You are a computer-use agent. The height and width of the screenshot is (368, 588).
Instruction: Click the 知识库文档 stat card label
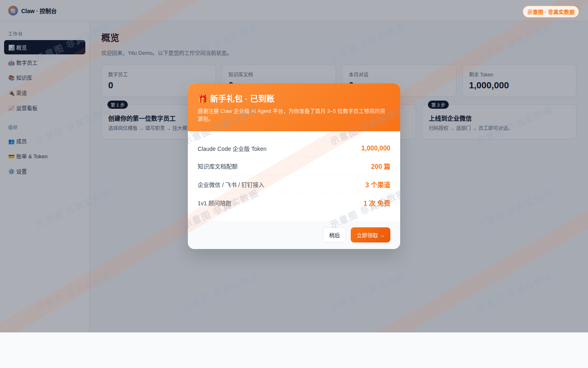pyautogui.click(x=241, y=74)
